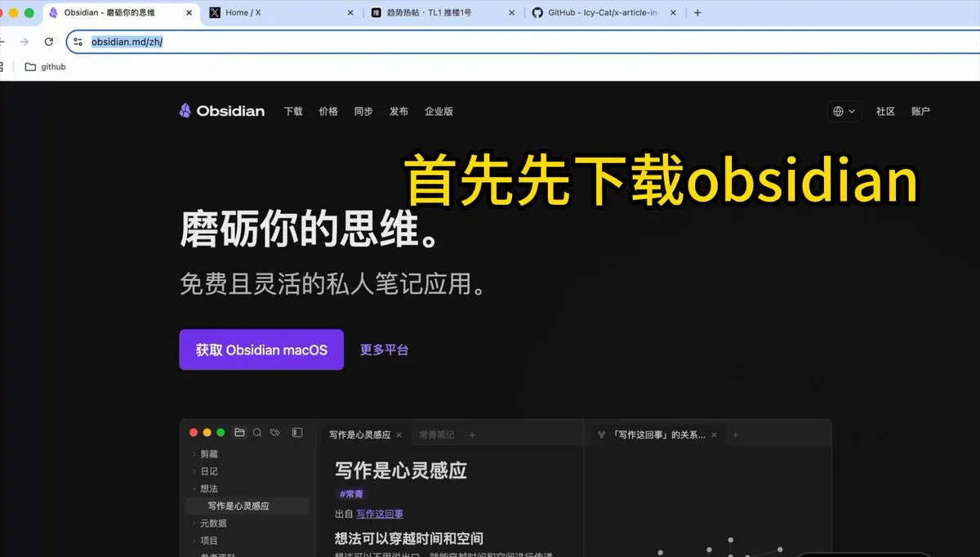Open the github bookmarks folder

[45, 67]
